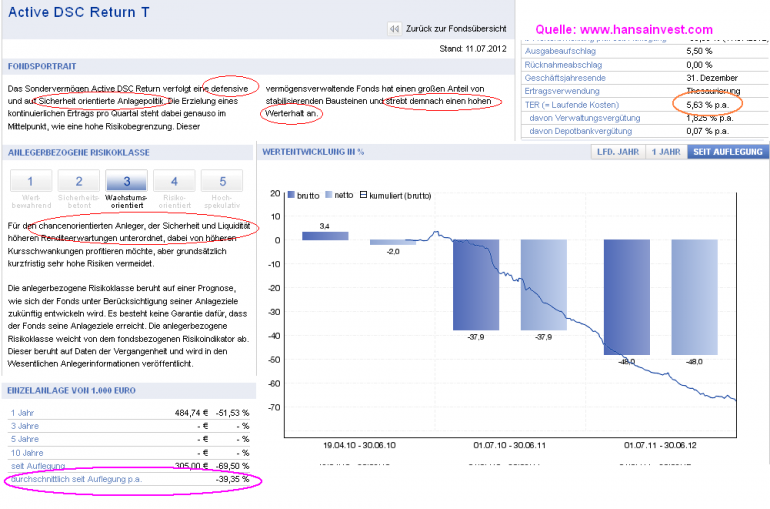Click the 3,4 brutto bar in chart
The height and width of the screenshot is (509, 770).
[325, 236]
